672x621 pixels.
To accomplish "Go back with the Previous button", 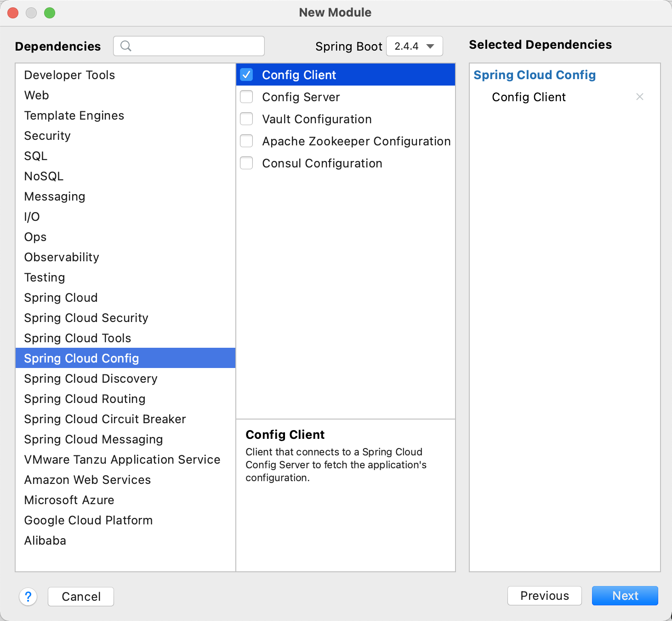I will (544, 596).
